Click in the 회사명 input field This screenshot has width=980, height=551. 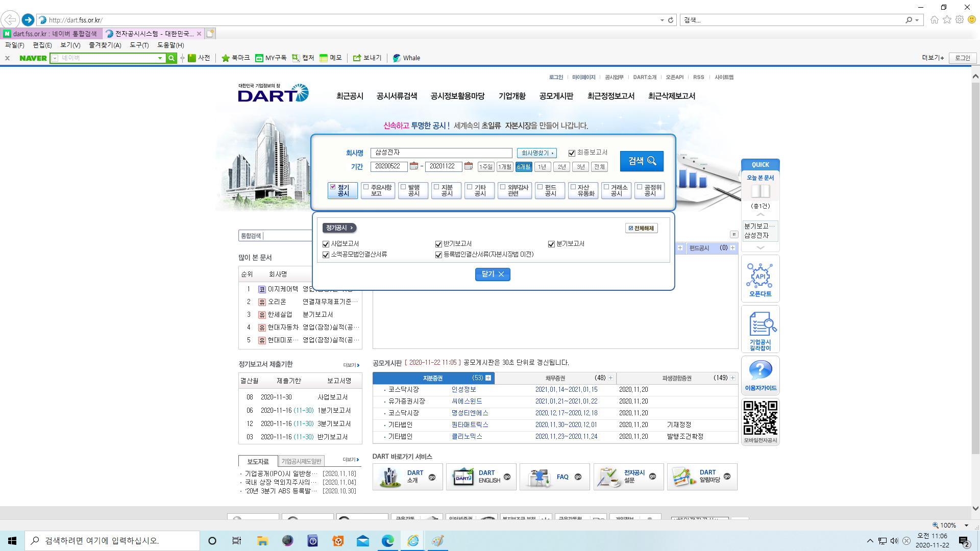(x=441, y=153)
